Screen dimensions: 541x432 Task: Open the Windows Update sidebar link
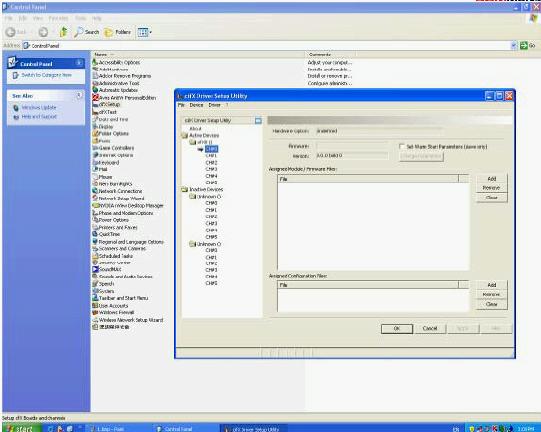pos(39,108)
